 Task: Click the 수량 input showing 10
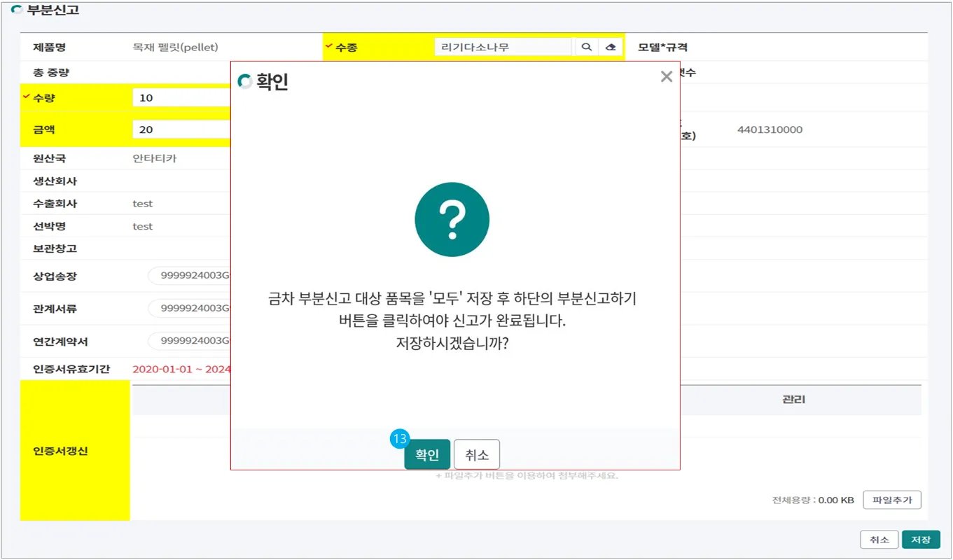[x=182, y=98]
